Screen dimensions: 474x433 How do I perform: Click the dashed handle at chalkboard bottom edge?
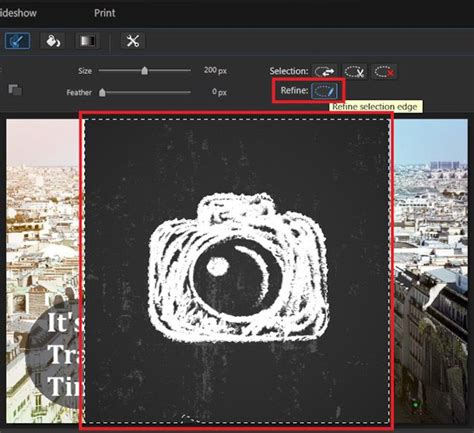tap(189, 419)
